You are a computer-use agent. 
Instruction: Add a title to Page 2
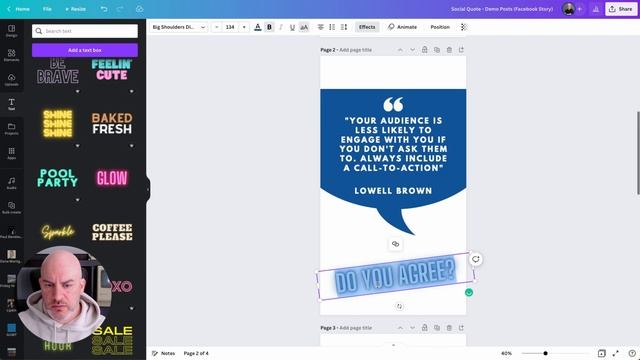tap(356, 50)
